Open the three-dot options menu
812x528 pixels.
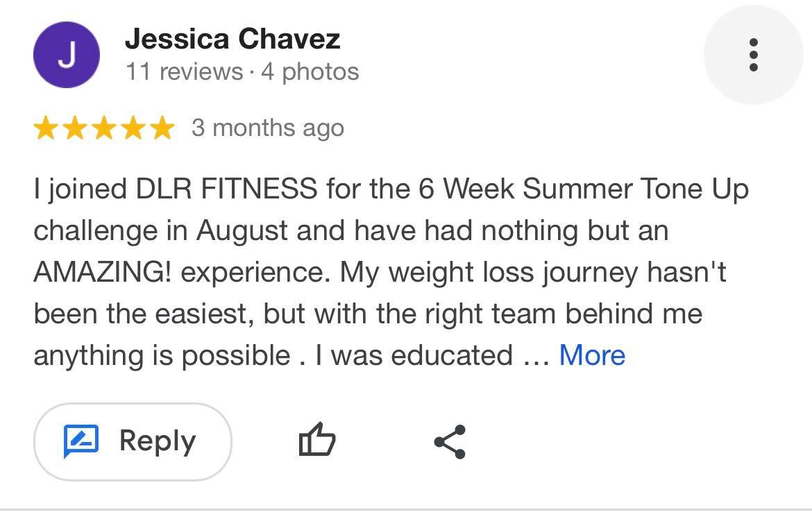coord(754,55)
